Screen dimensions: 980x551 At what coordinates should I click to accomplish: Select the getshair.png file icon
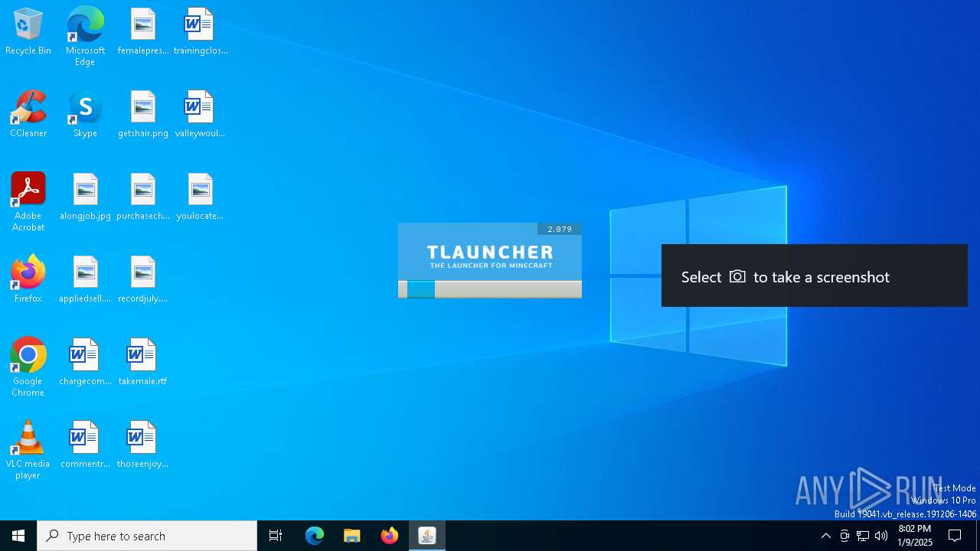(143, 115)
